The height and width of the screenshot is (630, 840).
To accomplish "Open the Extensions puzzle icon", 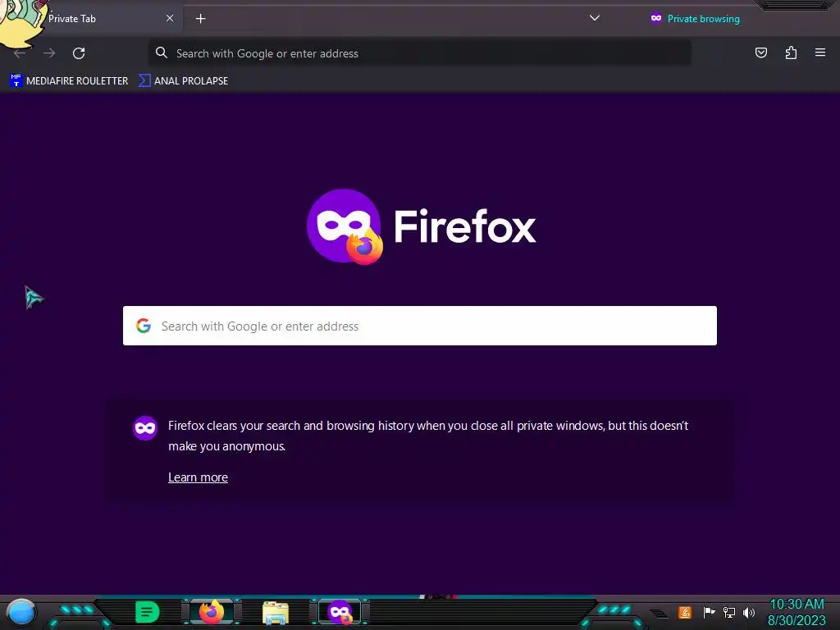I will pos(791,52).
